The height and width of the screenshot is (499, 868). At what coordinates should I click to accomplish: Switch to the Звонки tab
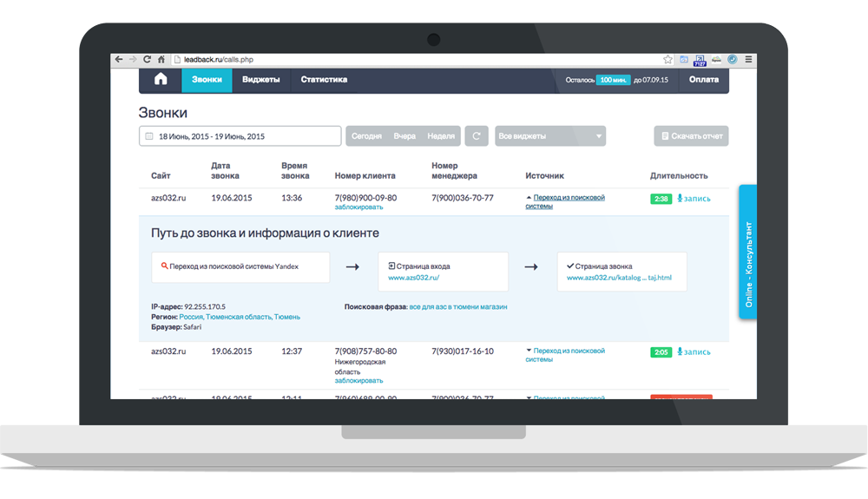(x=207, y=80)
